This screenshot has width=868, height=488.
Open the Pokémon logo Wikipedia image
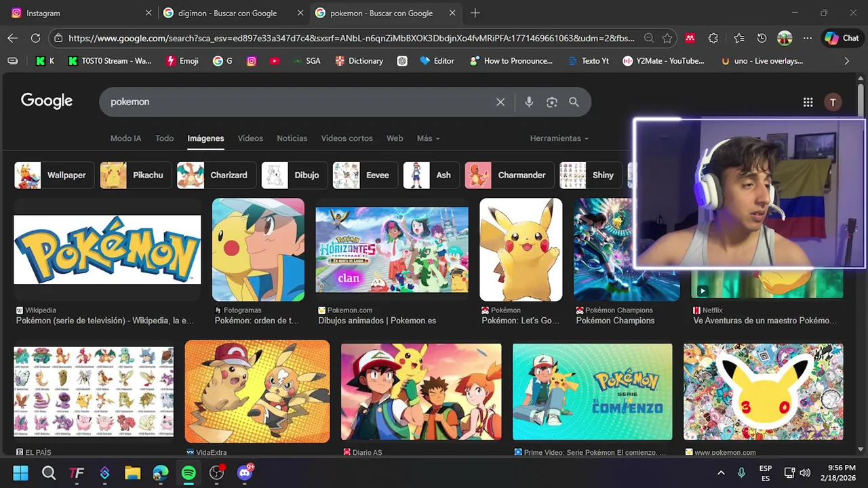pos(107,249)
